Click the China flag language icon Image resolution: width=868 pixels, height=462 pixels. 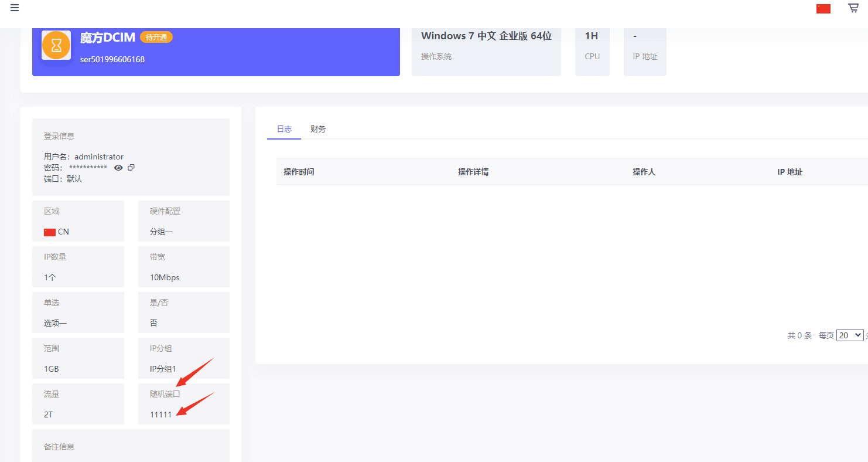pos(823,8)
